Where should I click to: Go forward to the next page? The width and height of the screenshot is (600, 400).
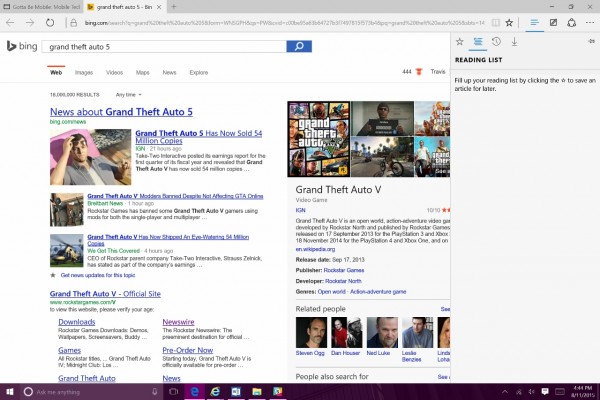[30, 23]
